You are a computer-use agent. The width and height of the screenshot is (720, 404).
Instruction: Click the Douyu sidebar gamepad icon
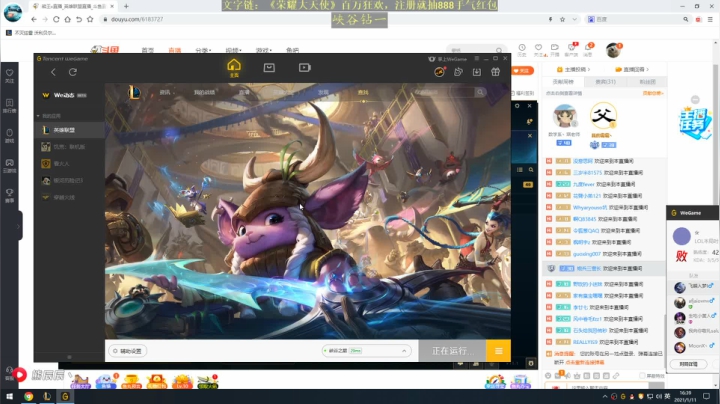click(10, 165)
